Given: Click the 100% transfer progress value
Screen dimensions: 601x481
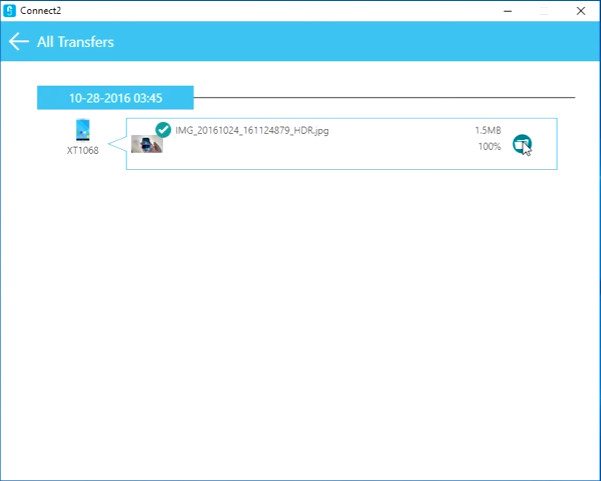Looking at the screenshot, I should point(489,146).
